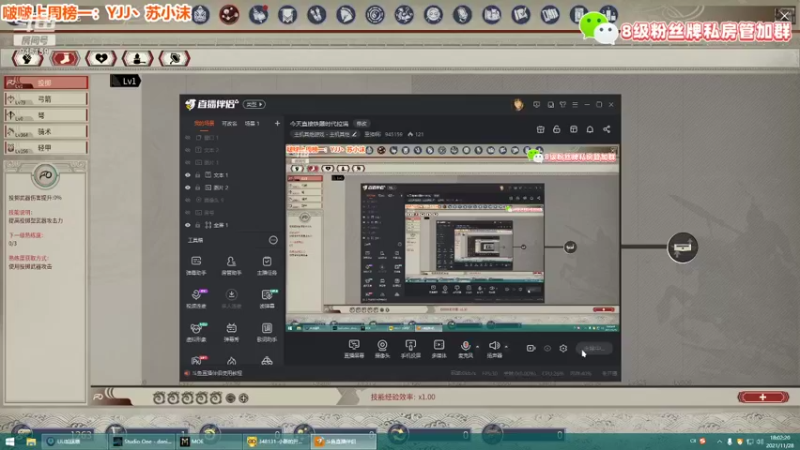800x450 pixels.
Task: Show the hidden 窗口 1 layer
Action: pyautogui.click(x=188, y=138)
